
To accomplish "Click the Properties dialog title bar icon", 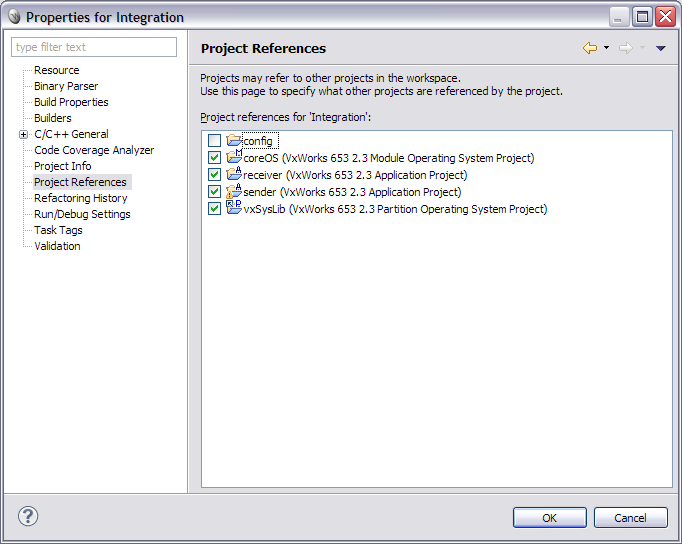I will 15,17.
